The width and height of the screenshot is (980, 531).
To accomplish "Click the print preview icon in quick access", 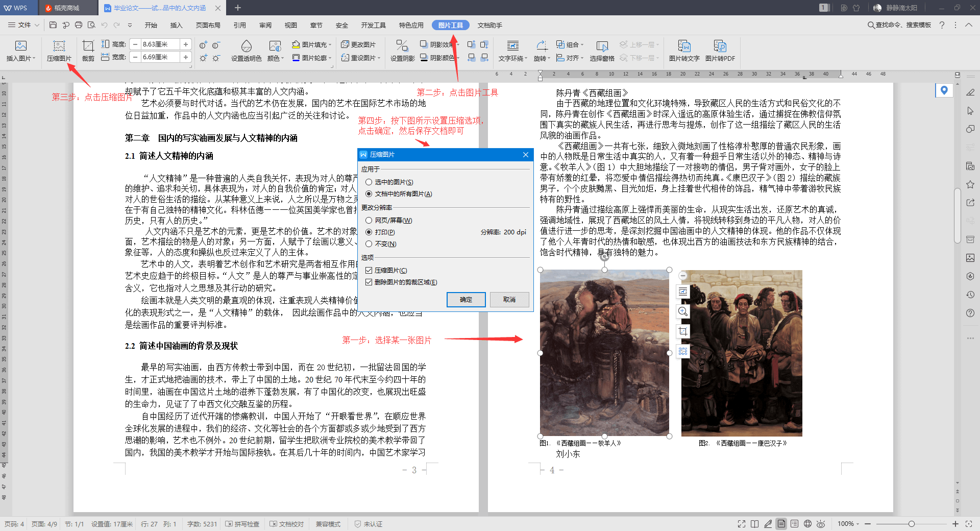I will (91, 25).
